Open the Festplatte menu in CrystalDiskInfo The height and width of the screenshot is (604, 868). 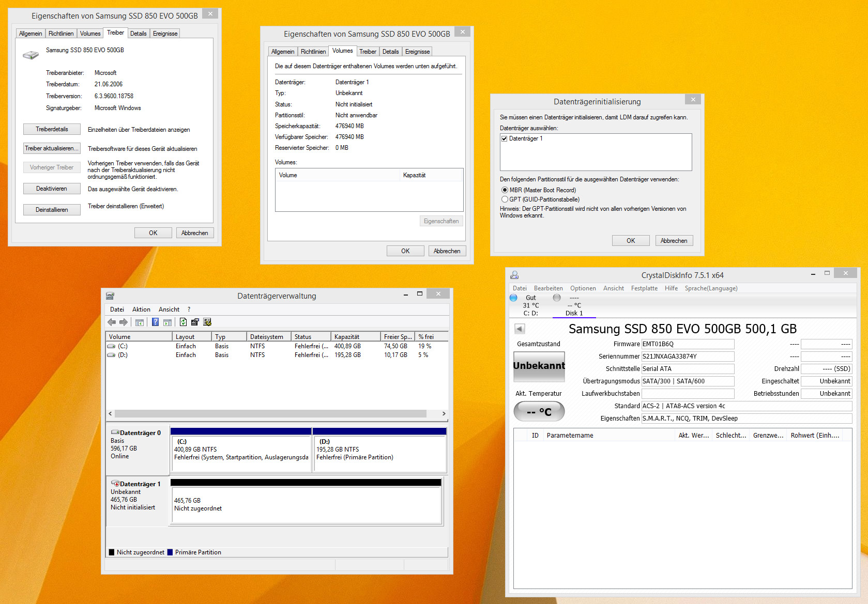point(644,288)
